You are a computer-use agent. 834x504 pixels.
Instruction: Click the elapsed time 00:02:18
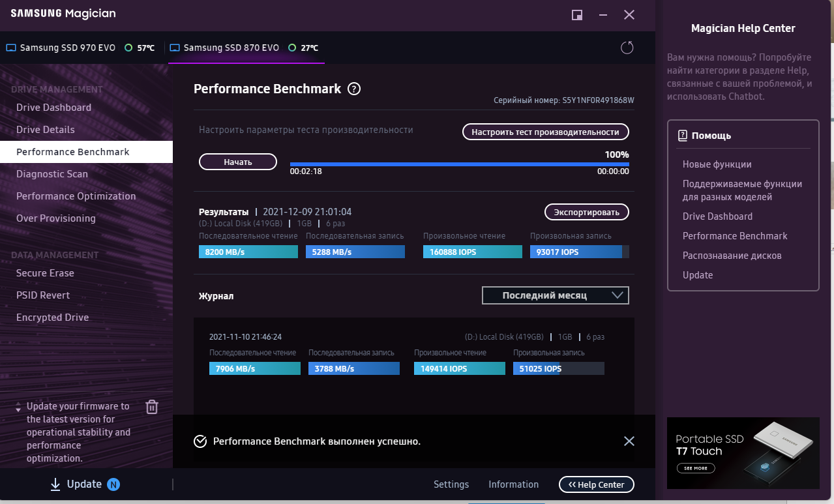[306, 171]
